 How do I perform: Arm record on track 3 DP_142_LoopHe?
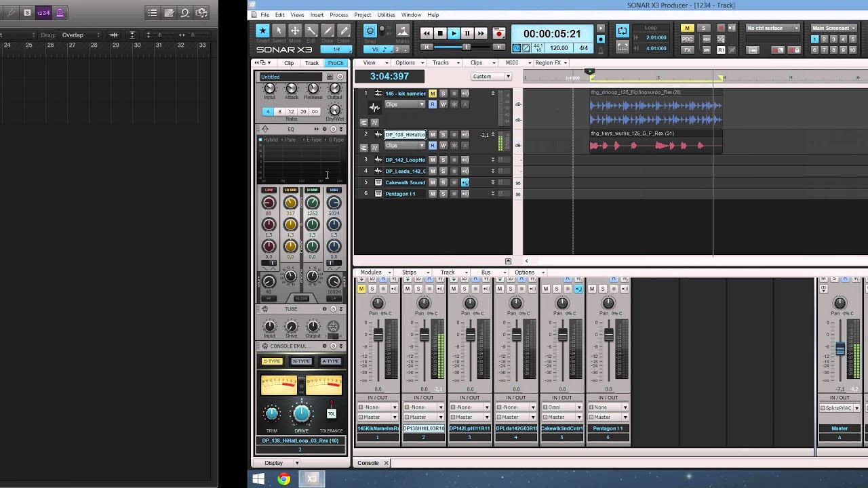click(454, 160)
